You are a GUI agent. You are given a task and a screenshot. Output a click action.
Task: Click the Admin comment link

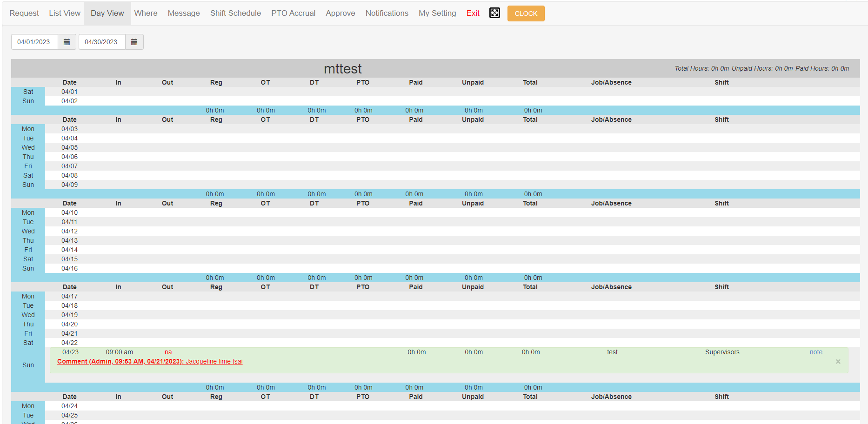pyautogui.click(x=150, y=361)
